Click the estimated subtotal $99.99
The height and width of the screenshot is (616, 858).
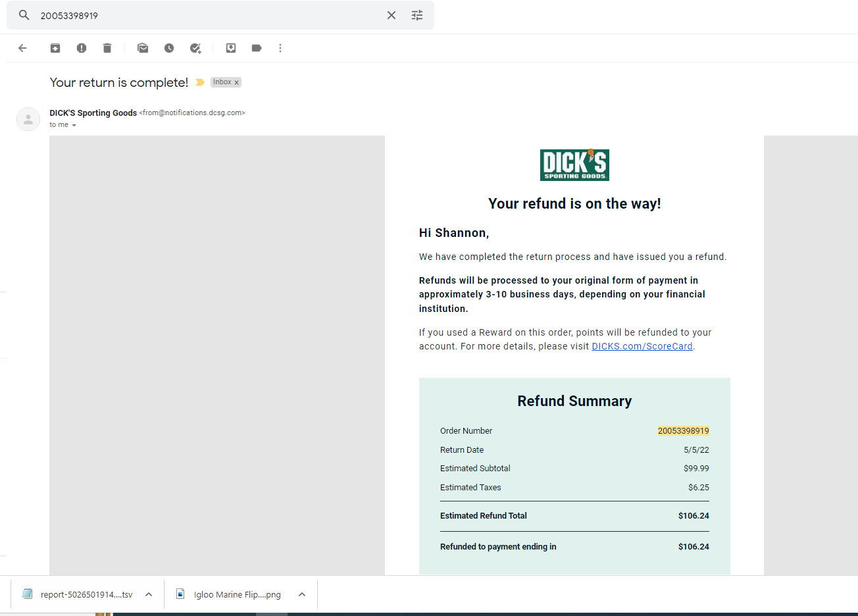click(696, 469)
